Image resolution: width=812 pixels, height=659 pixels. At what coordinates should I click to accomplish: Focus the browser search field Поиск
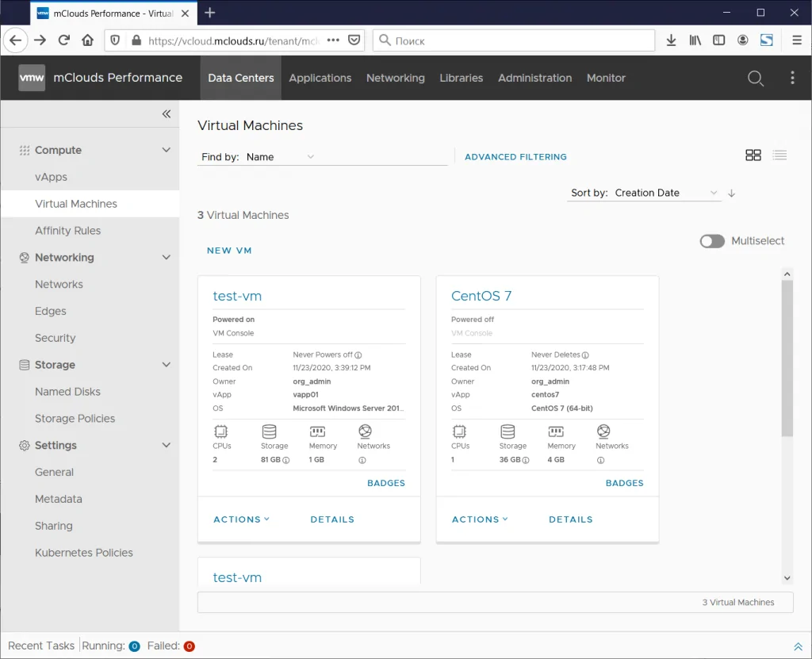(x=514, y=40)
